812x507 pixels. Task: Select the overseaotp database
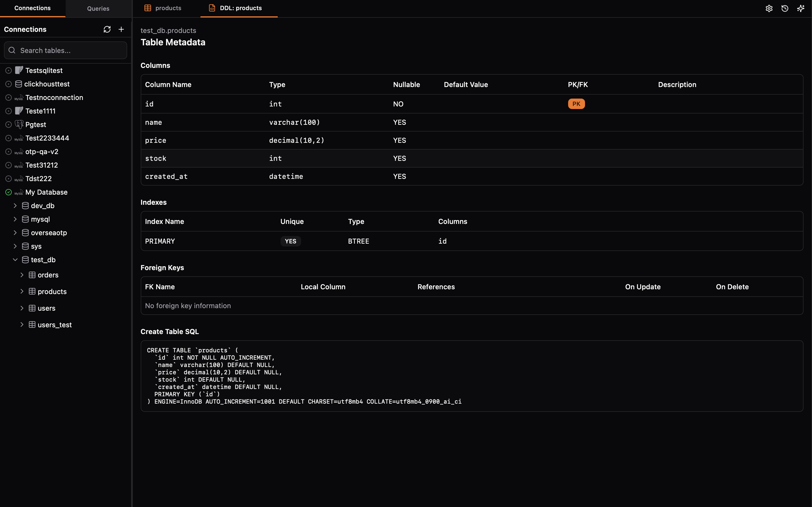coord(49,233)
